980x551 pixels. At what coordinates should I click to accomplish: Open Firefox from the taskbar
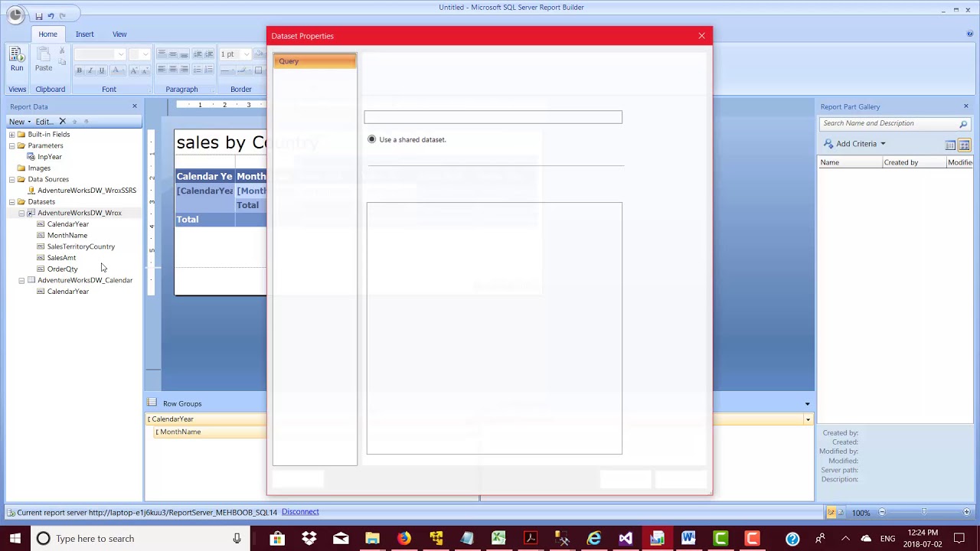point(403,539)
